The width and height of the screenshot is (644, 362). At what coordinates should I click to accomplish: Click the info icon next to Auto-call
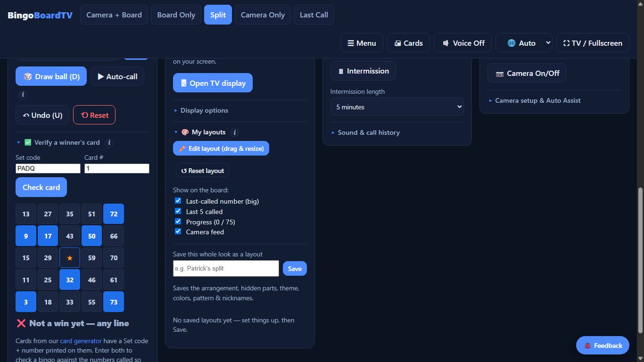point(23,95)
